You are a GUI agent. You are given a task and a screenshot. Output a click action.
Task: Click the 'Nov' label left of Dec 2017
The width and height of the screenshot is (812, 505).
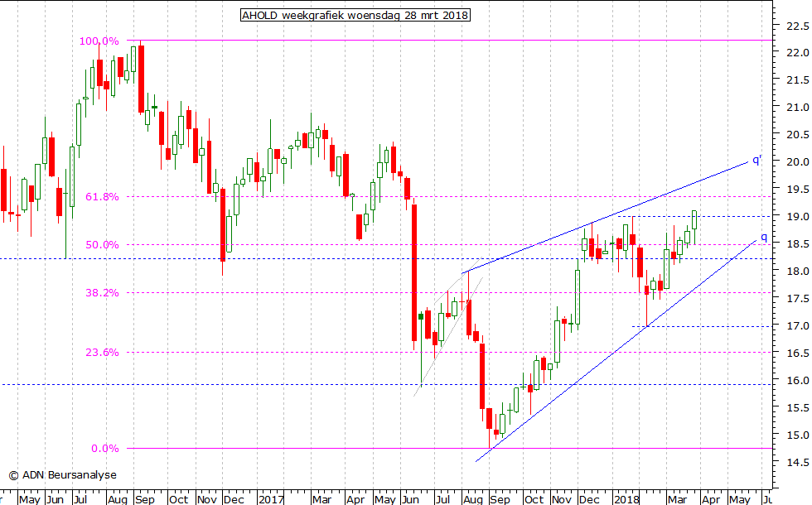(562, 499)
